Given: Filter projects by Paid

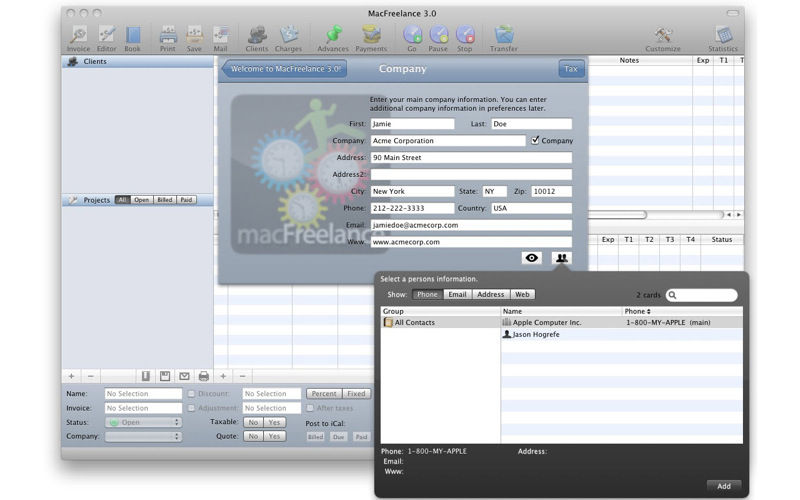Looking at the screenshot, I should [186, 200].
